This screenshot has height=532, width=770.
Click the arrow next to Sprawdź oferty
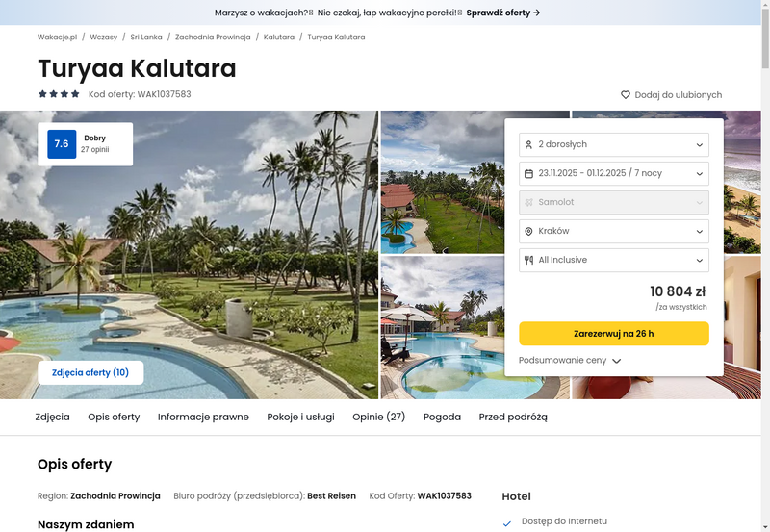[x=537, y=13]
